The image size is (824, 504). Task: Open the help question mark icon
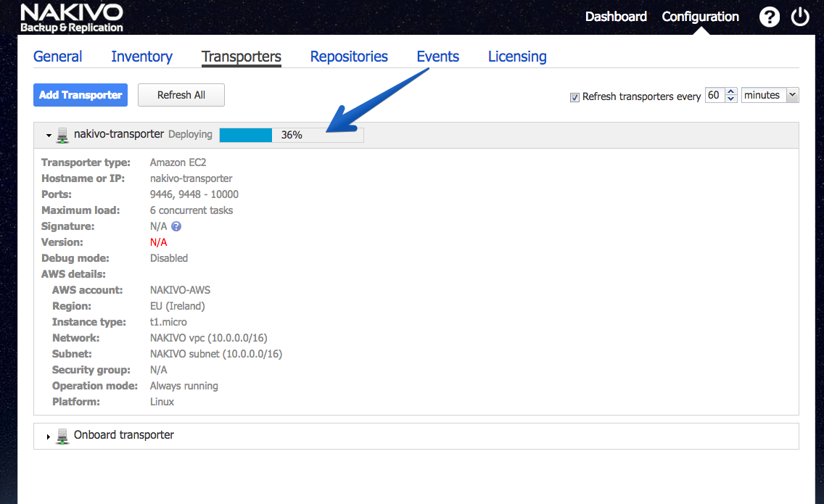[770, 17]
